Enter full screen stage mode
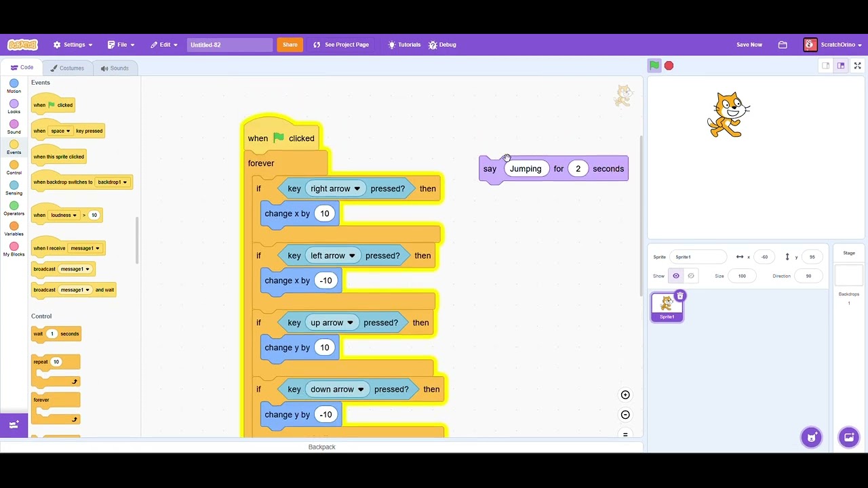868x488 pixels. 857,66
